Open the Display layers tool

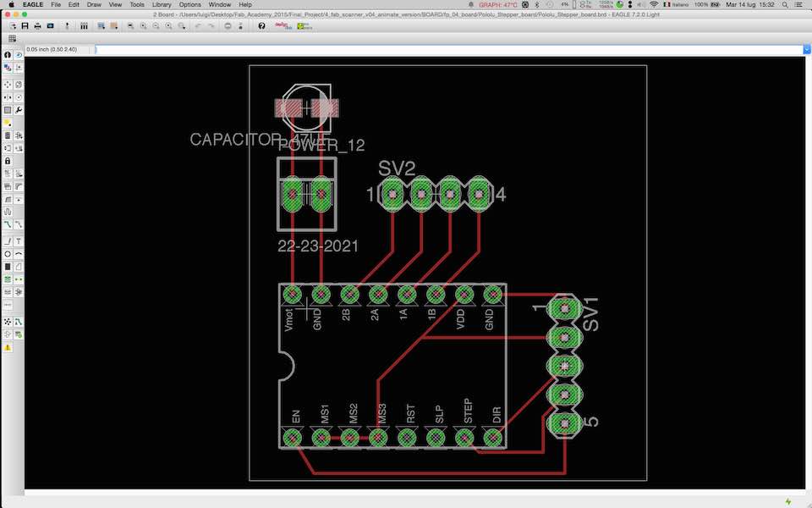[8, 68]
